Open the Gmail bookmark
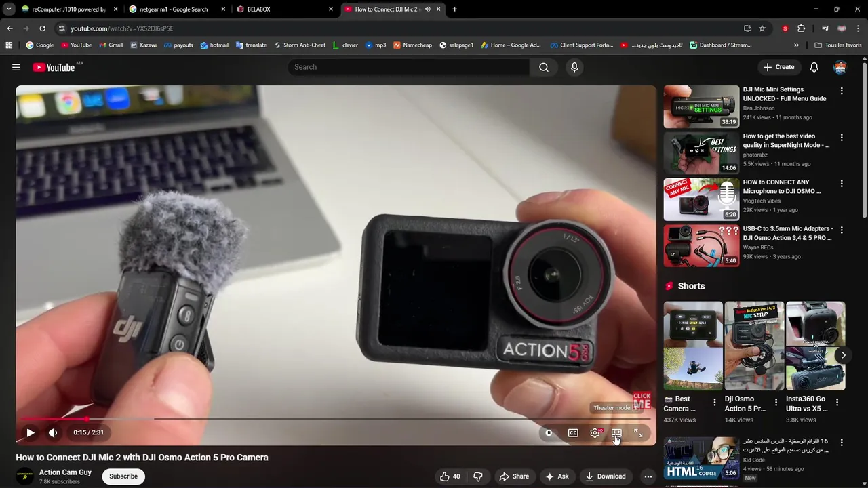 coord(111,45)
